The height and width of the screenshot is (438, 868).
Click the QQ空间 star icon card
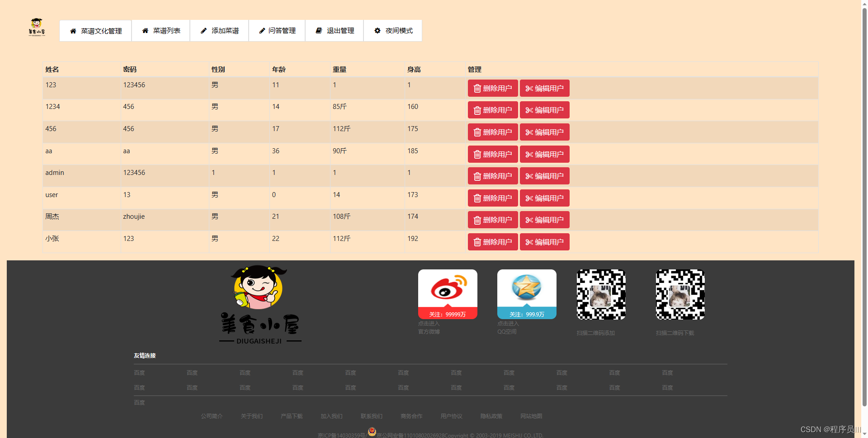click(527, 294)
